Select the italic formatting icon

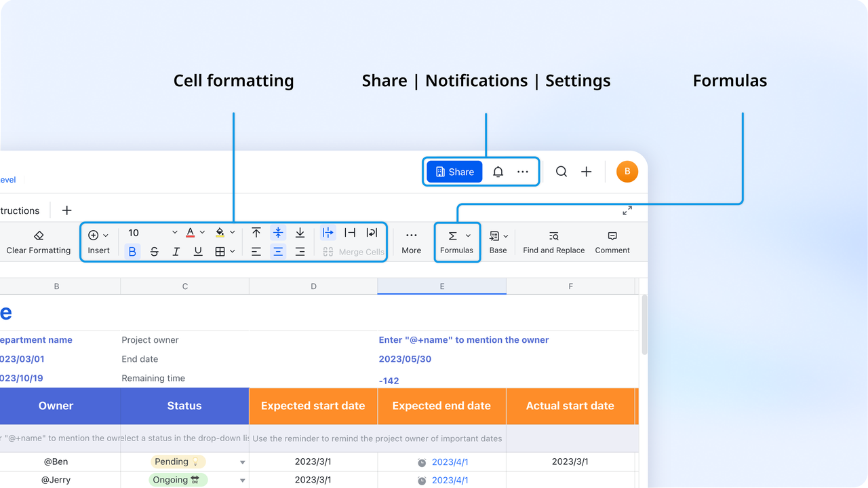point(176,251)
